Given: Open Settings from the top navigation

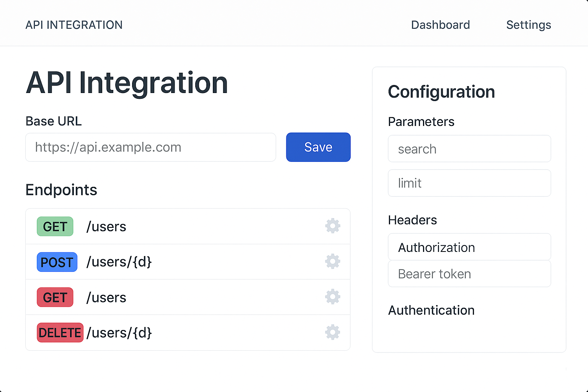Looking at the screenshot, I should pyautogui.click(x=528, y=25).
